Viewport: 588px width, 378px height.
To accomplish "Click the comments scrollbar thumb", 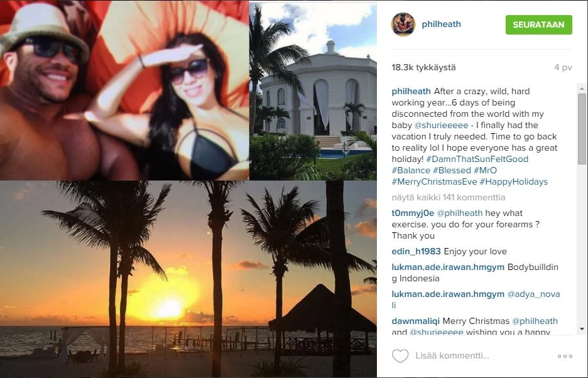I will (x=582, y=129).
